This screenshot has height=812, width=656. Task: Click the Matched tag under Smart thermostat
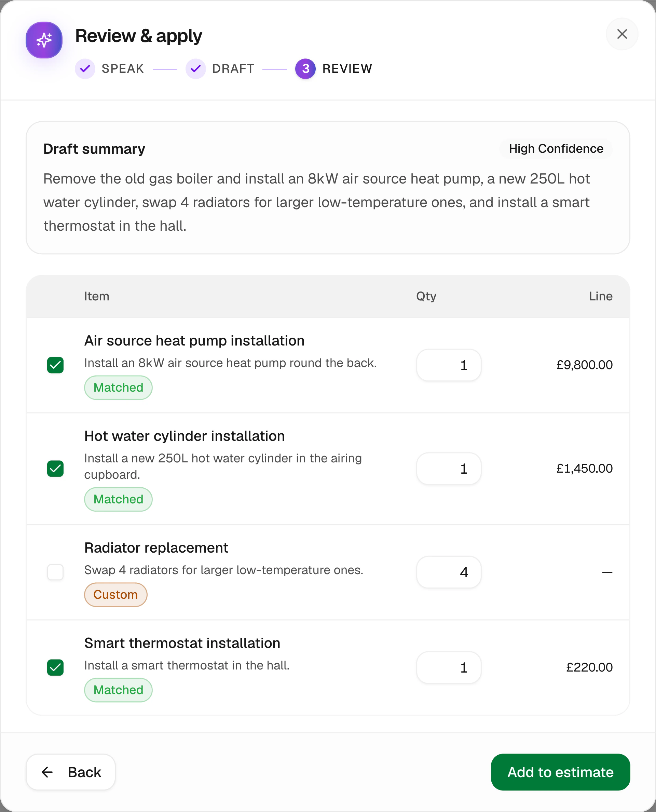[x=118, y=690]
